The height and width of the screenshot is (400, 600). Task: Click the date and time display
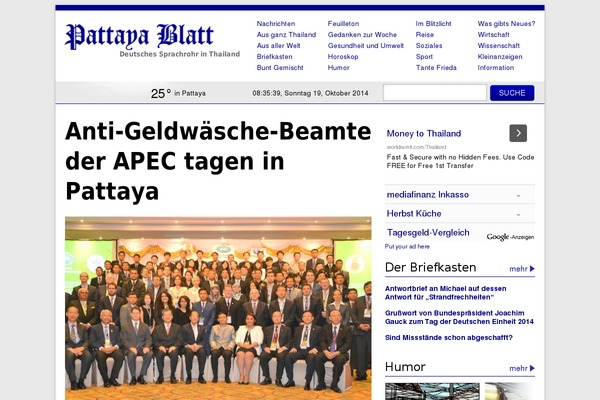(310, 93)
